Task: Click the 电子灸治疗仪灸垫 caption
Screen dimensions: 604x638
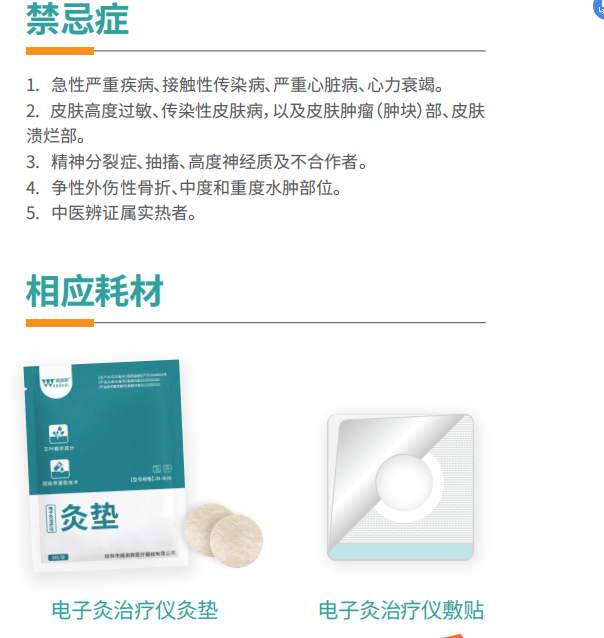Action: tap(135, 610)
